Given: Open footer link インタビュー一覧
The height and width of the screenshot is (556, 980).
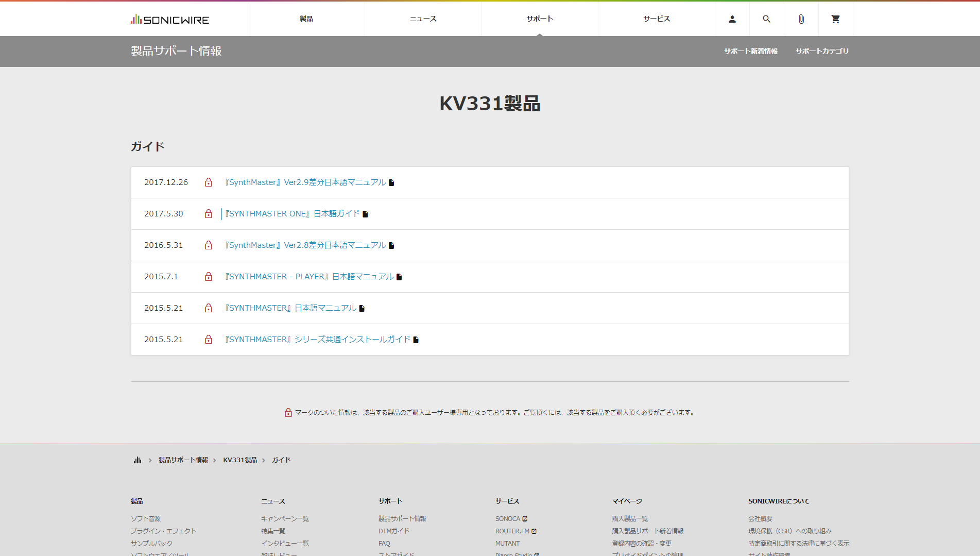Looking at the screenshot, I should click(x=285, y=544).
